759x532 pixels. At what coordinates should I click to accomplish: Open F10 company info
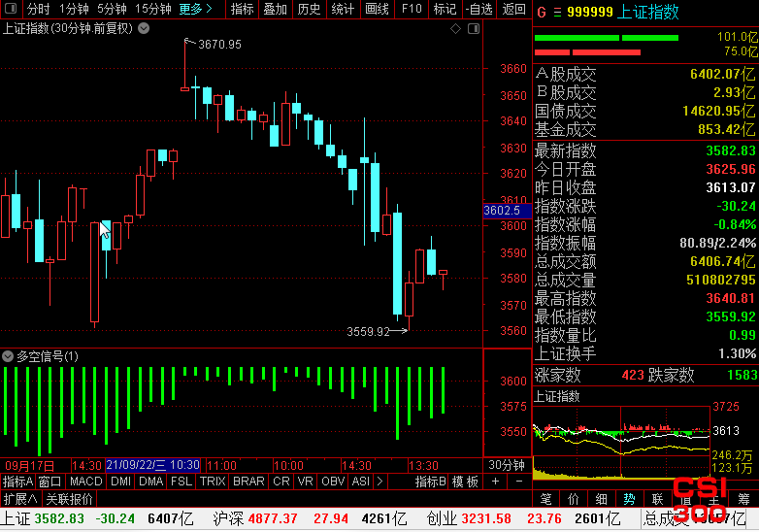tap(412, 9)
